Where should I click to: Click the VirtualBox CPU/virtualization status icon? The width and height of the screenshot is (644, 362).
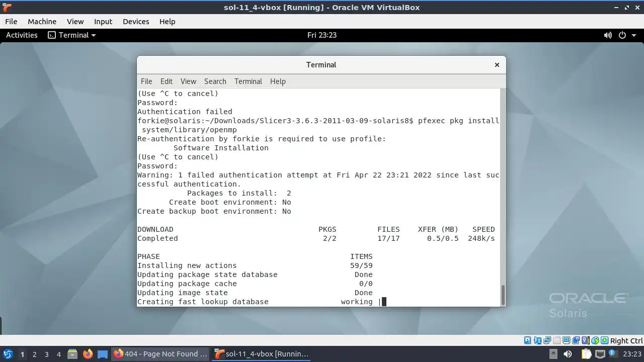(586, 340)
